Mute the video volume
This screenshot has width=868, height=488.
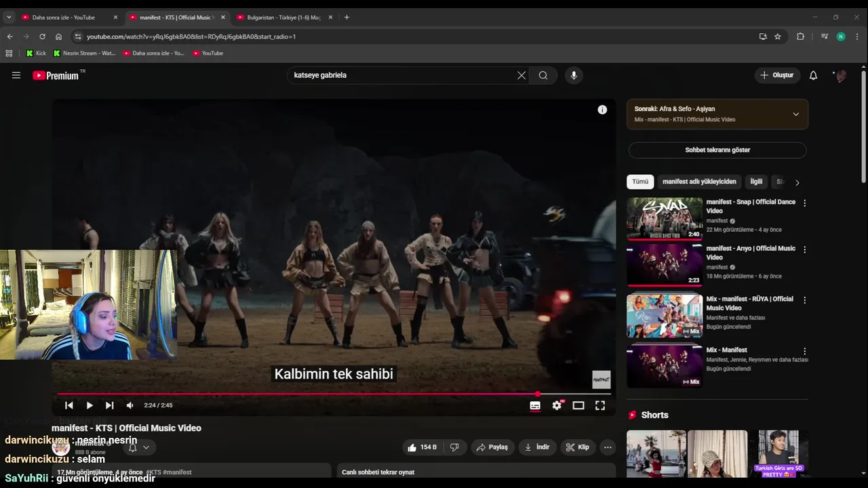(x=130, y=405)
